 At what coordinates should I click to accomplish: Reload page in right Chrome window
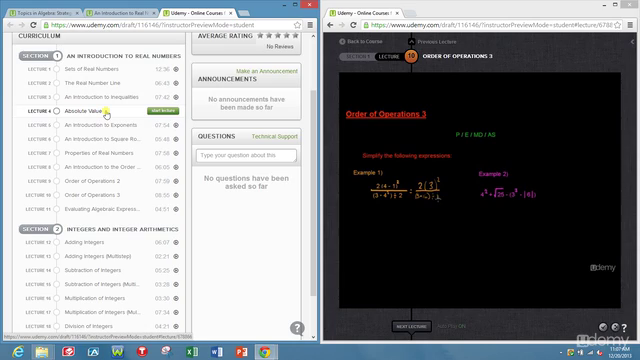pos(353,25)
